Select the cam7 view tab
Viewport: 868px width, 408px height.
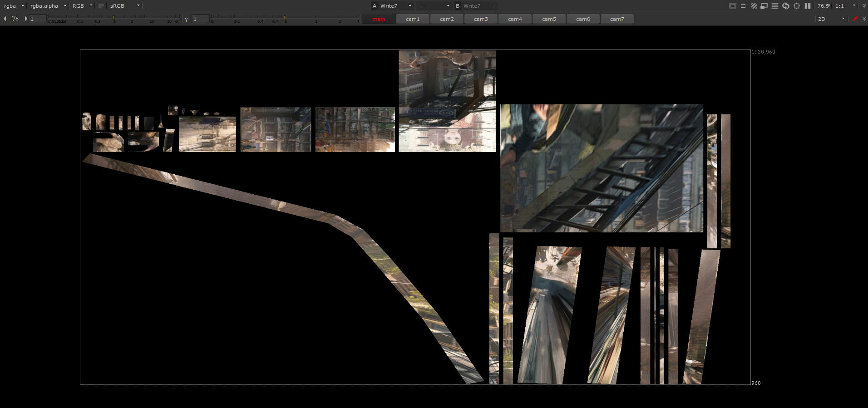617,19
